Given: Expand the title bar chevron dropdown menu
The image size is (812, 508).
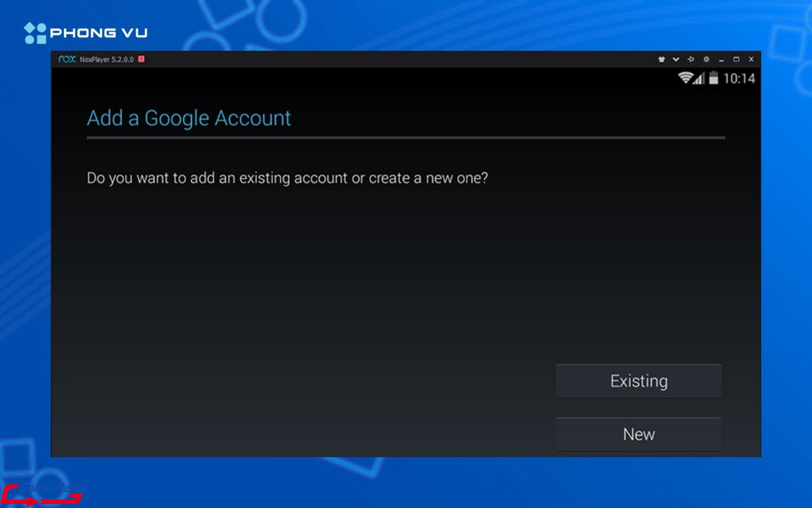Looking at the screenshot, I should [676, 59].
